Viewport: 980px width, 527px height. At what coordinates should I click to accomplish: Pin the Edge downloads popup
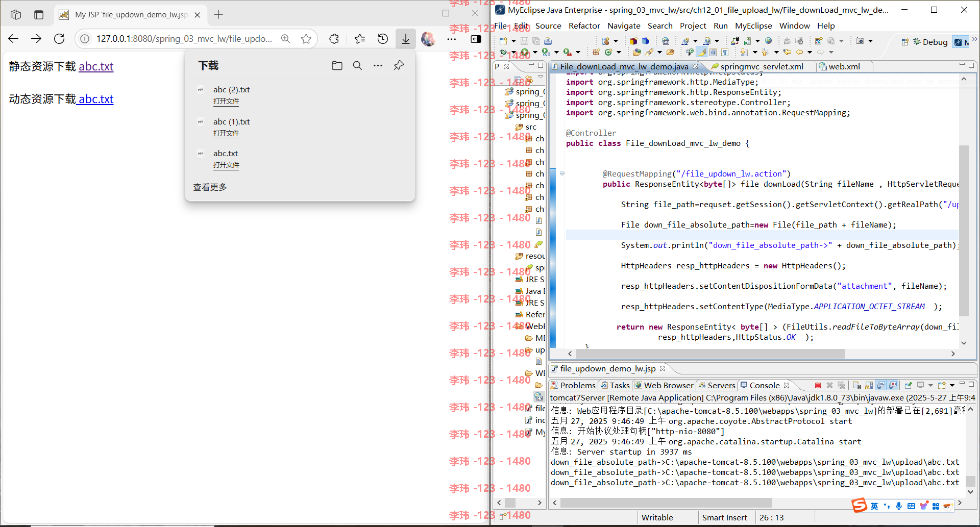pyautogui.click(x=399, y=65)
